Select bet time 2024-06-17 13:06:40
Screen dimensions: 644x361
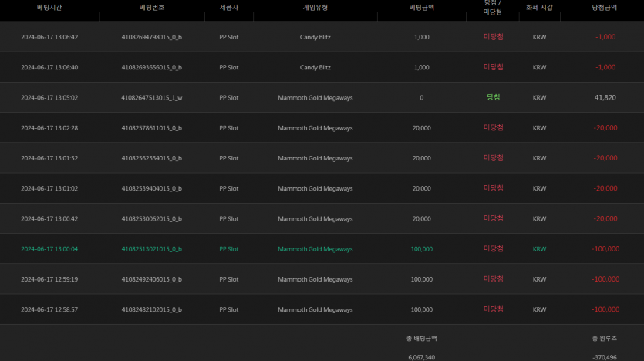(49, 67)
